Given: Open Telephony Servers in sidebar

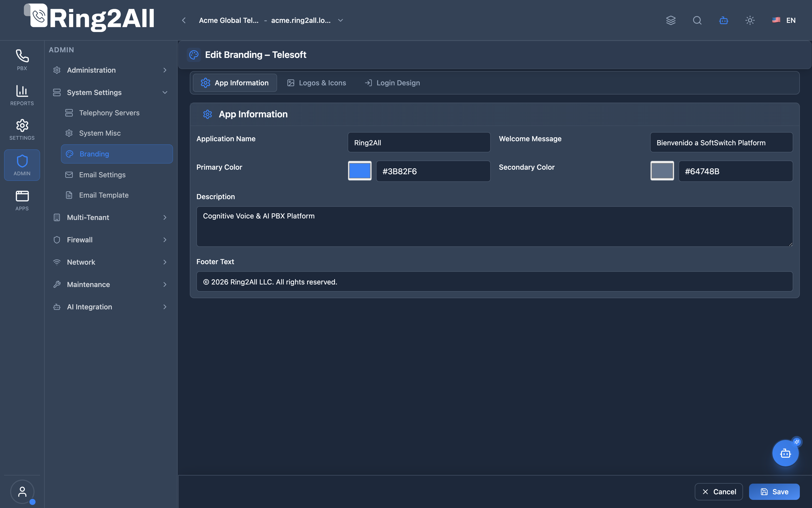Looking at the screenshot, I should click(117, 113).
